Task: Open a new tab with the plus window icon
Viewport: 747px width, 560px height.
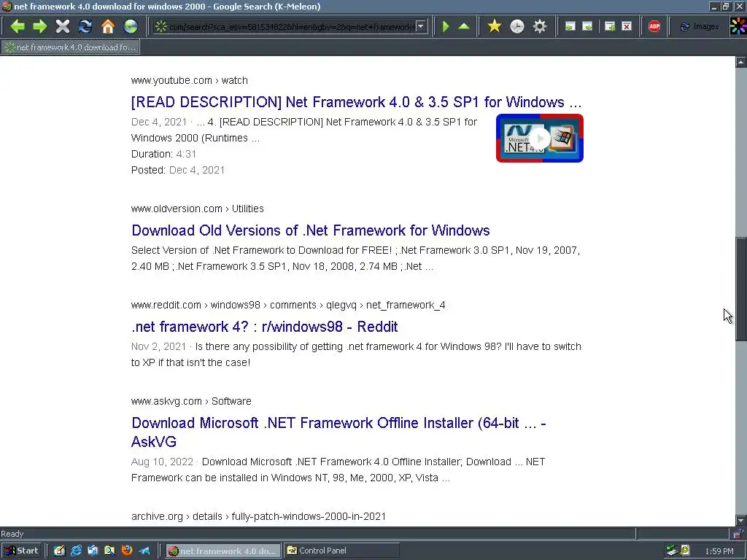Action: point(610,26)
